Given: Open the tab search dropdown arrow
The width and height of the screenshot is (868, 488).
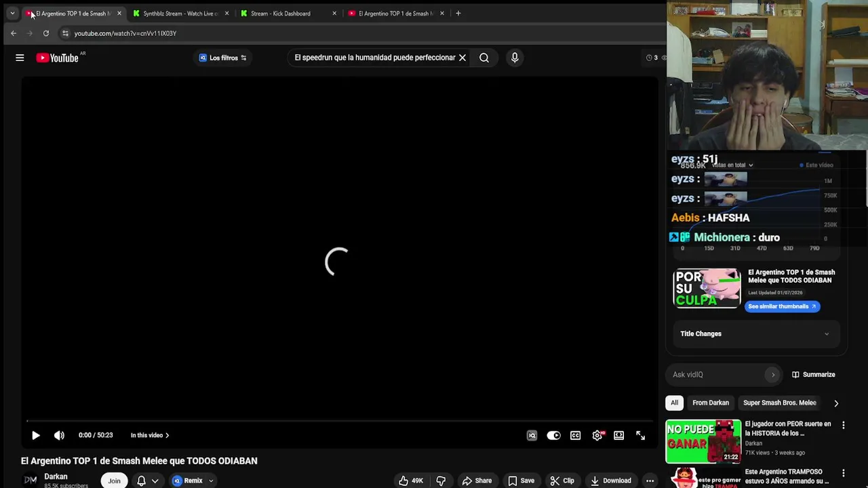Looking at the screenshot, I should (x=12, y=14).
